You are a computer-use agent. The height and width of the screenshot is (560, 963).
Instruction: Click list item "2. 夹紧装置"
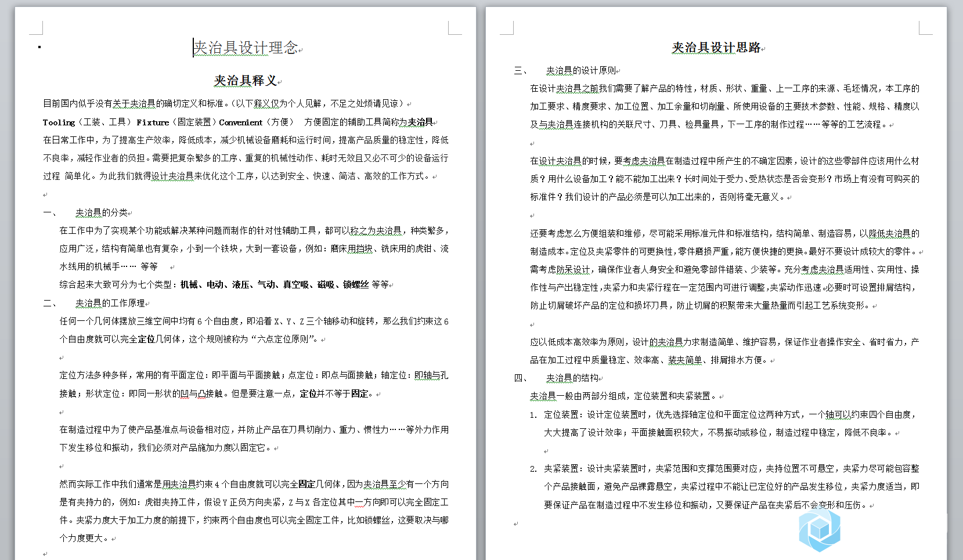click(724, 468)
